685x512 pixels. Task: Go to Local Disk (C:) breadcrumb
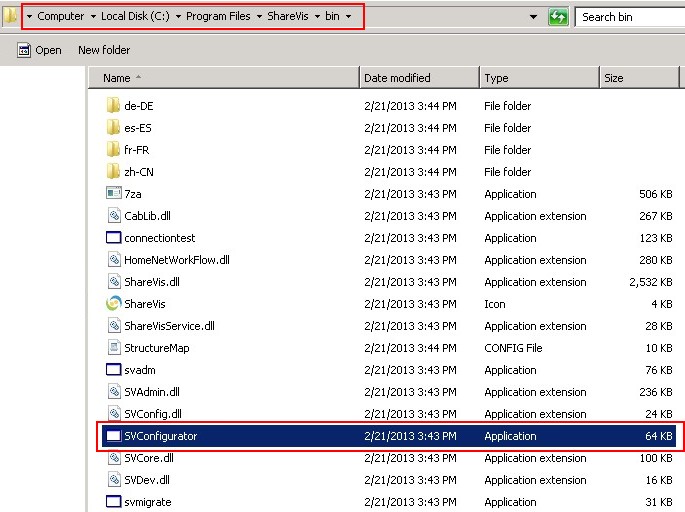point(135,16)
